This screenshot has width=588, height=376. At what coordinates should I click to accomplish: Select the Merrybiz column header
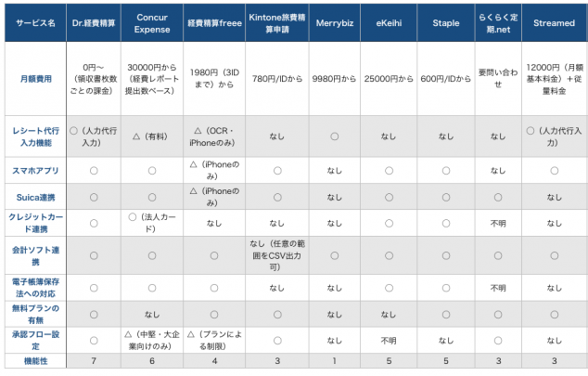point(335,23)
